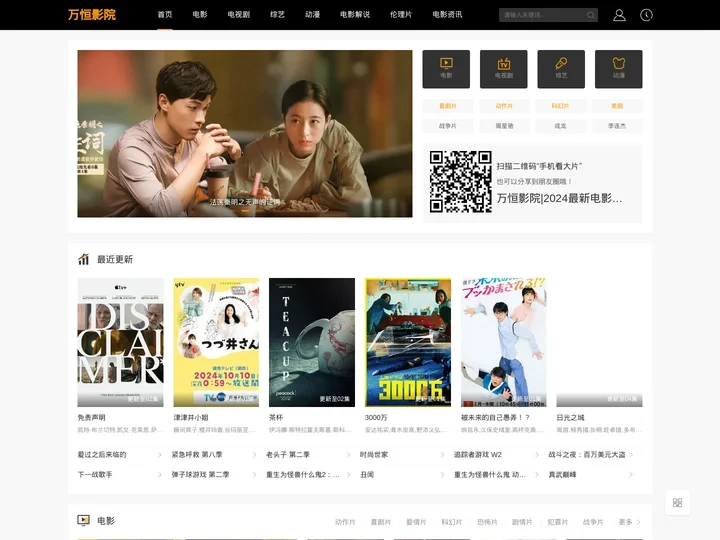Click the 万恒影院 site logo

click(x=92, y=15)
